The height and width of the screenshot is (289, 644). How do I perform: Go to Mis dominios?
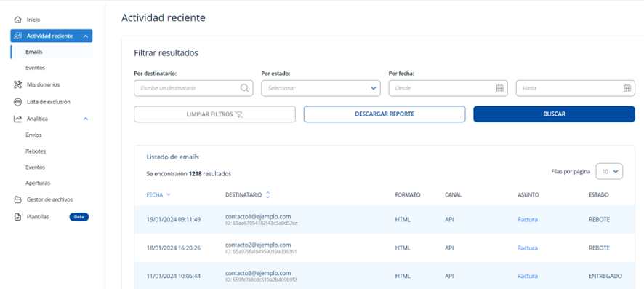(43, 84)
